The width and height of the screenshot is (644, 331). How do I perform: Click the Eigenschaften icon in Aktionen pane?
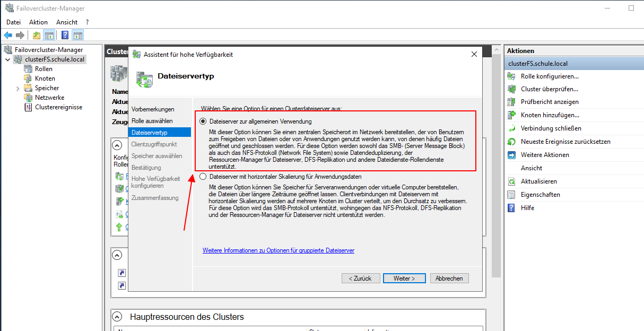point(512,195)
